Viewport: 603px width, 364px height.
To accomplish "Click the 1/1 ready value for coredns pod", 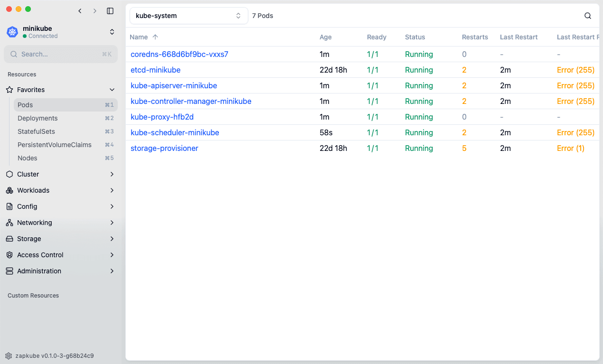I will point(373,54).
